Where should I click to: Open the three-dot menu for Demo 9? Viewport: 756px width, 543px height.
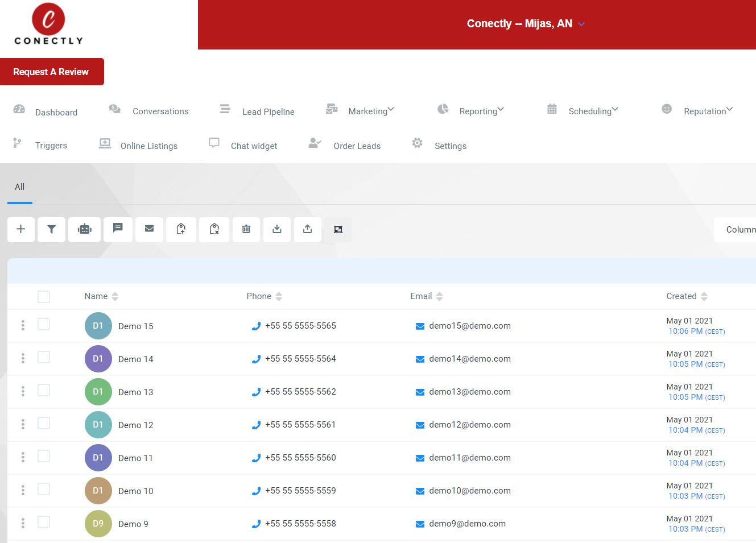click(23, 523)
